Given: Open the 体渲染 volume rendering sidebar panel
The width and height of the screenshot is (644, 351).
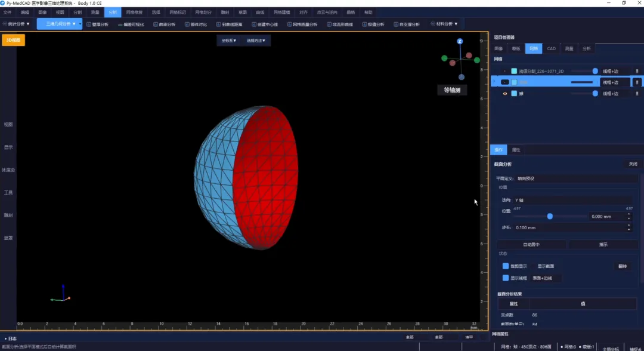Looking at the screenshot, I should pyautogui.click(x=8, y=170).
